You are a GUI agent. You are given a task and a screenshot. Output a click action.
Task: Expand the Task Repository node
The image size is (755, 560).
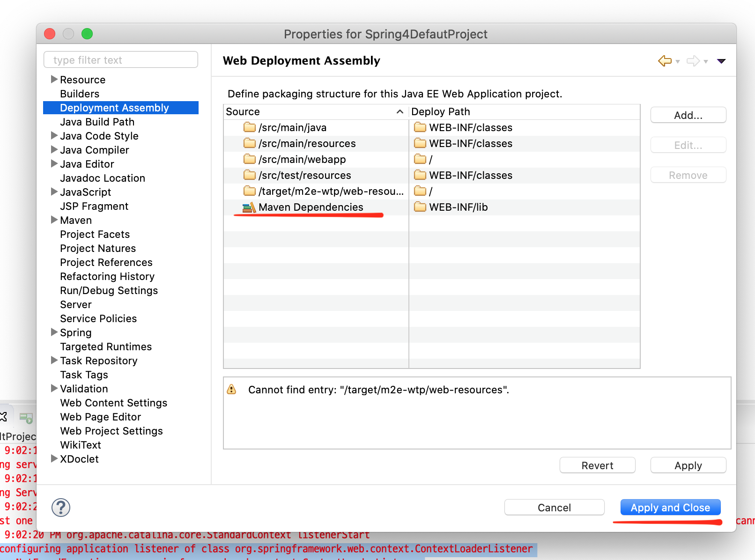pyautogui.click(x=54, y=360)
